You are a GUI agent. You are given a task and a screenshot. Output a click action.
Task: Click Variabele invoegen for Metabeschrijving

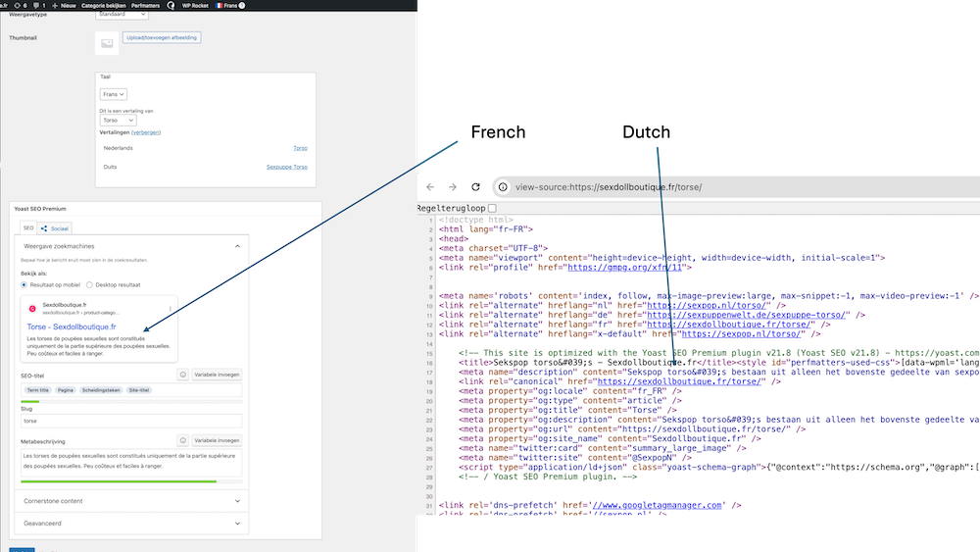217,440
